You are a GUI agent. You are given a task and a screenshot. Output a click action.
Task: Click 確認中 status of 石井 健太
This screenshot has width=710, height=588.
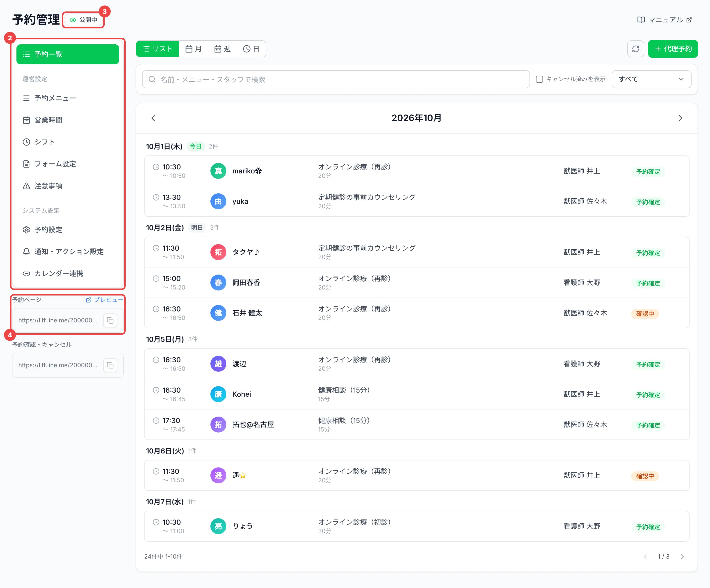[x=645, y=314]
